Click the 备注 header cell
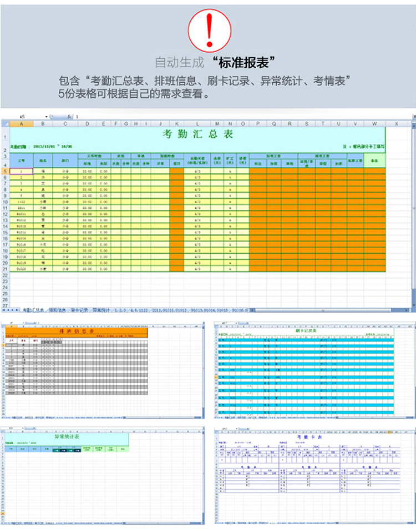The width and height of the screenshot is (416, 532). pos(374,160)
